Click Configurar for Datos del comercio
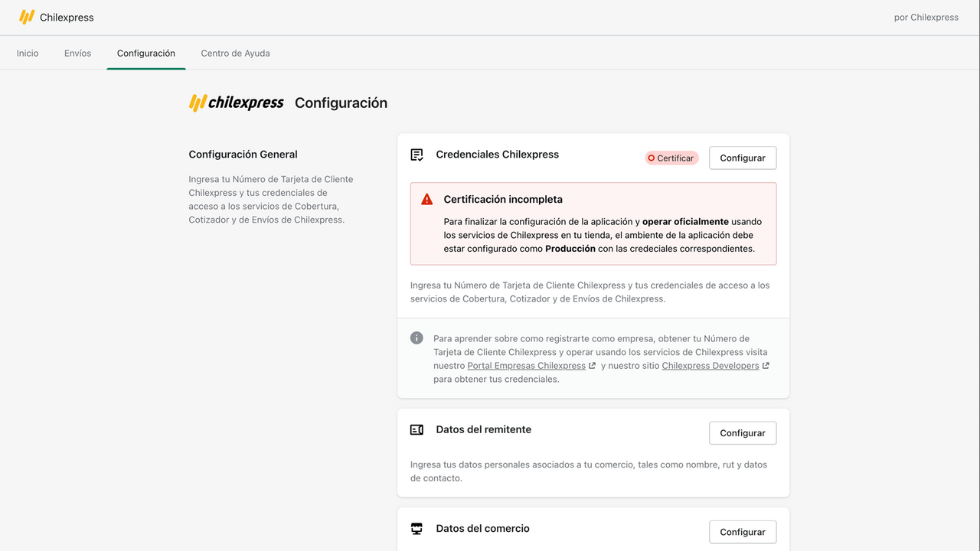Viewport: 980px width, 551px height. (742, 532)
